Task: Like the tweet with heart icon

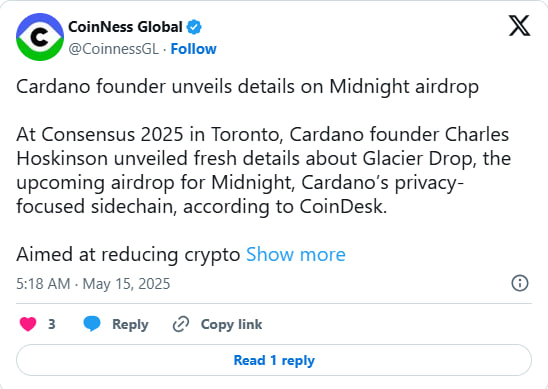Action: tap(28, 324)
